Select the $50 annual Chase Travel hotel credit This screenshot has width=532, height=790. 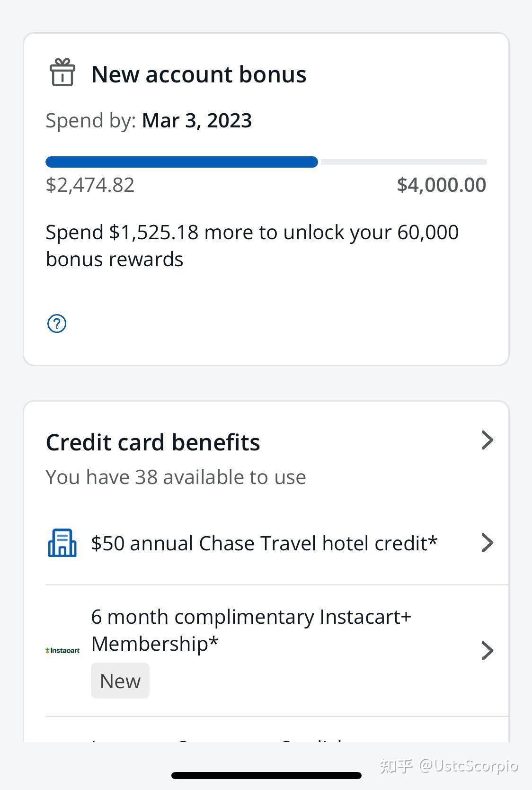(264, 543)
